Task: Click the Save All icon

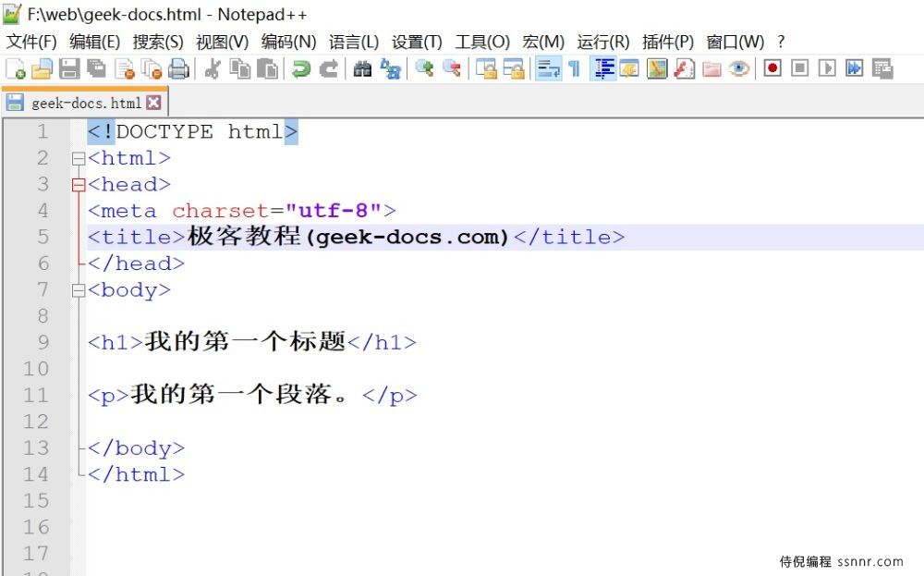Action: click(97, 69)
